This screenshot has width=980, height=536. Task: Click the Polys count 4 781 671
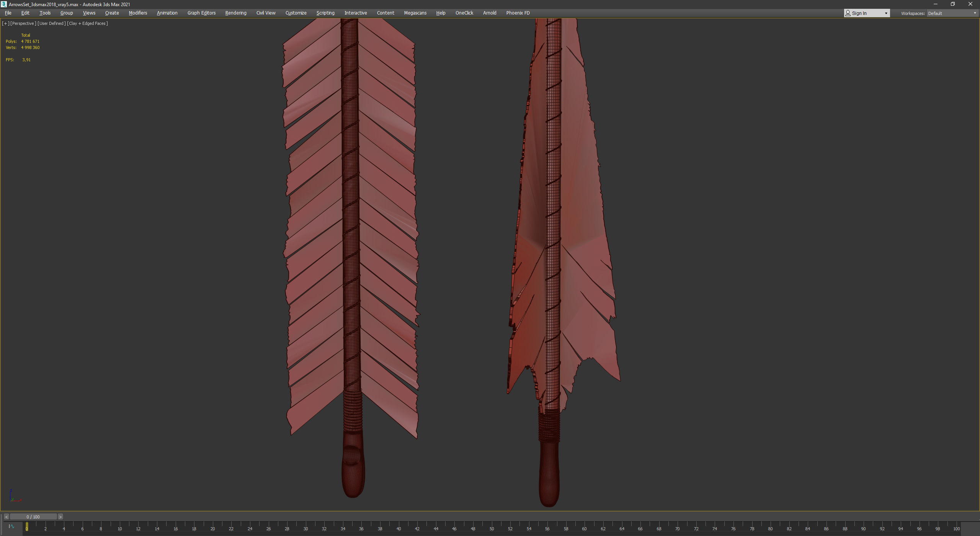pyautogui.click(x=30, y=41)
